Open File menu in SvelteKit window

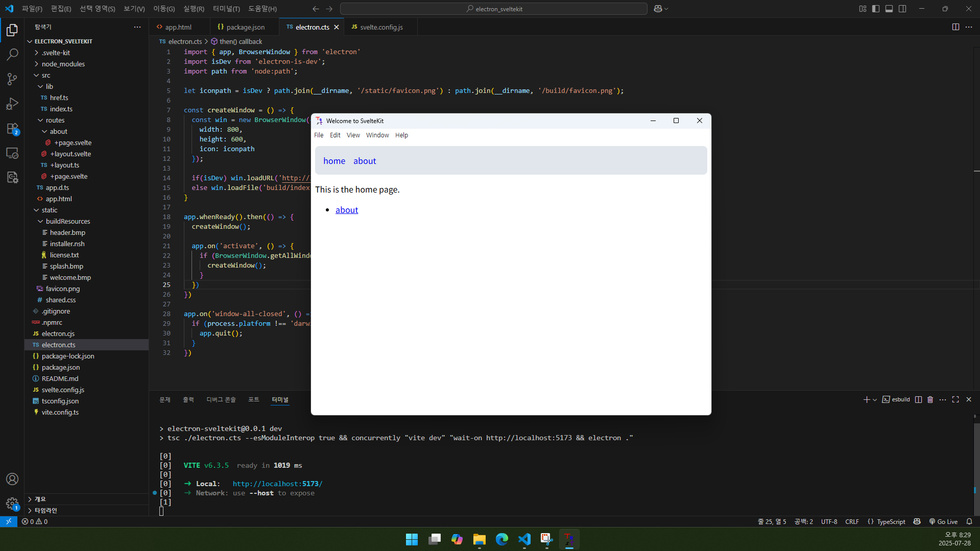319,135
